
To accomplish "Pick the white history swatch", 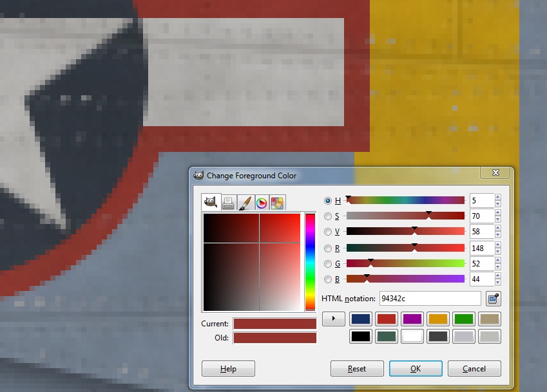I will (412, 336).
